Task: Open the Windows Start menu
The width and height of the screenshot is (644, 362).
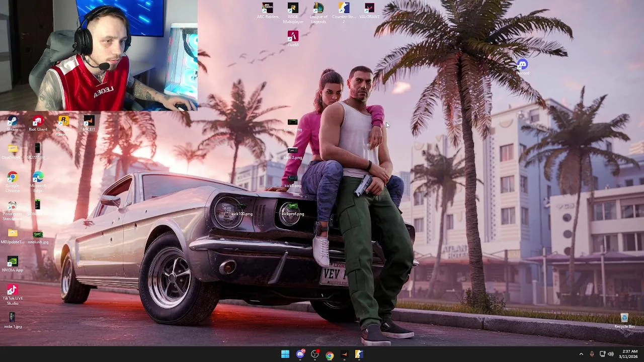Action: [285, 354]
